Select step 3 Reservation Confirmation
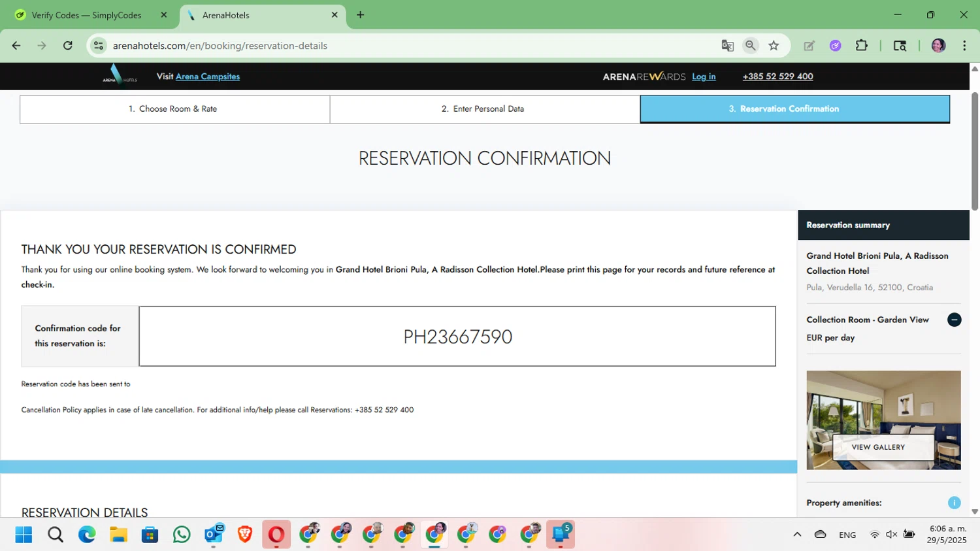The width and height of the screenshot is (980, 551). pyautogui.click(x=795, y=109)
